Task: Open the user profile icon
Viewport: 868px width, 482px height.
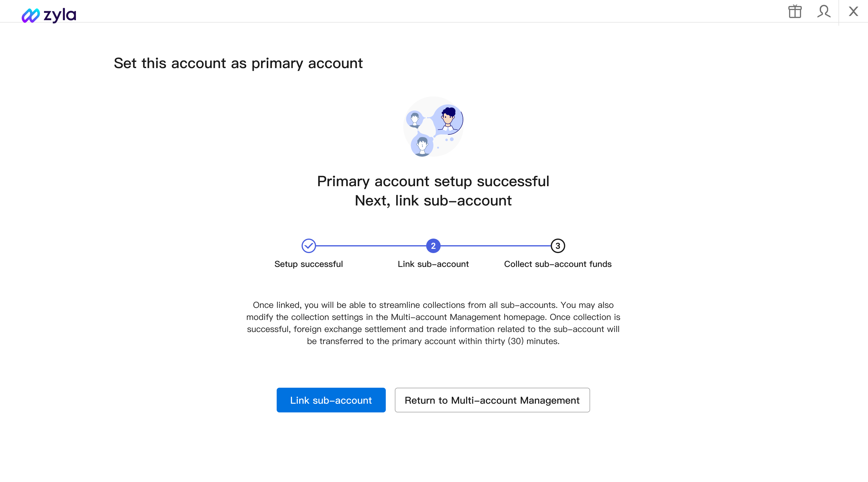Action: coord(824,11)
